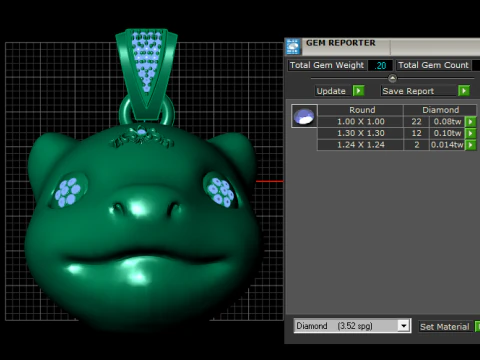Open the Diamond (3.52 spg) material dropdown
This screenshot has width=480, height=360.
[x=403, y=326]
